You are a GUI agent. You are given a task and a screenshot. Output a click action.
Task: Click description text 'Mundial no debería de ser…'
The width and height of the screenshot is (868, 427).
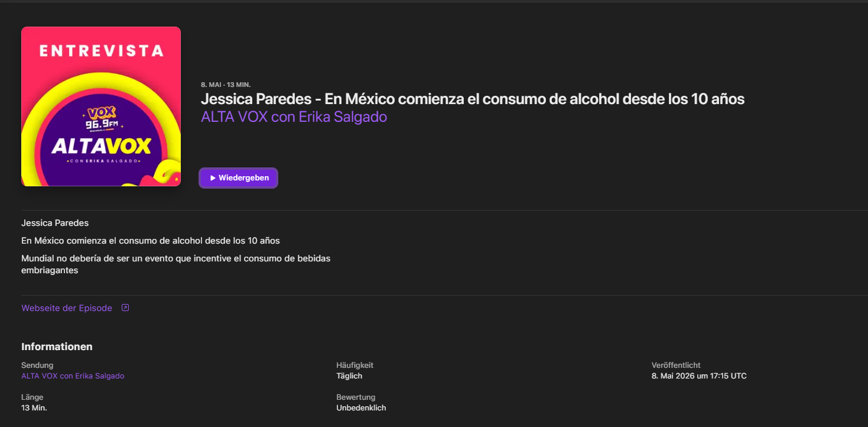[x=176, y=264]
